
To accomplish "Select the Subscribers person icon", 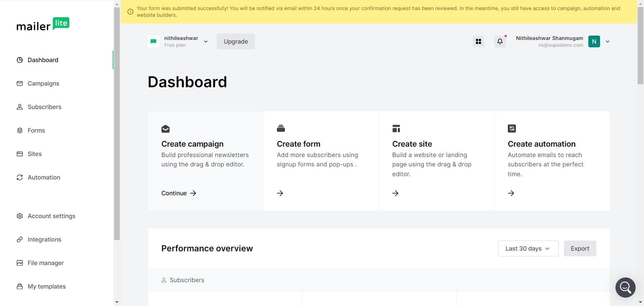I will (x=20, y=107).
